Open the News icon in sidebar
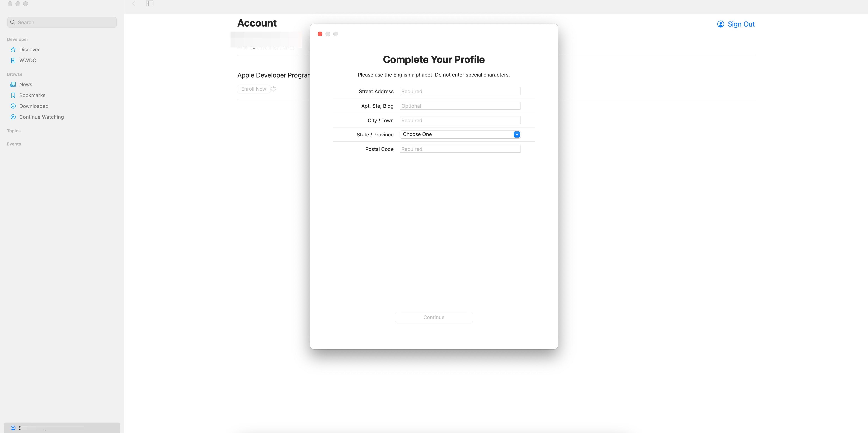This screenshot has width=868, height=433. pyautogui.click(x=13, y=84)
